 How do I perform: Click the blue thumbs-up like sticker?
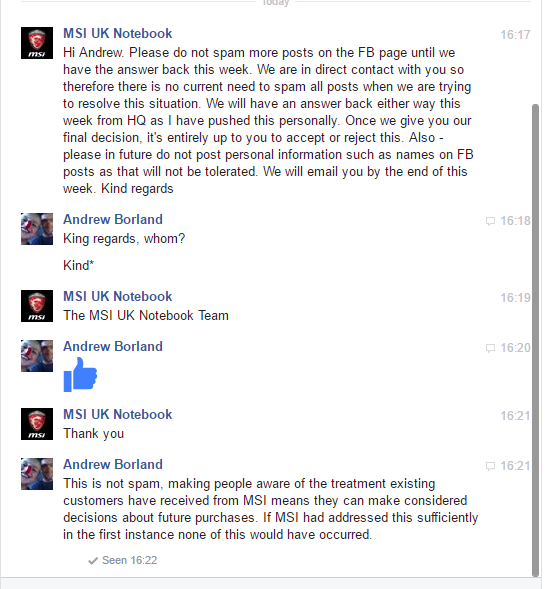click(80, 375)
